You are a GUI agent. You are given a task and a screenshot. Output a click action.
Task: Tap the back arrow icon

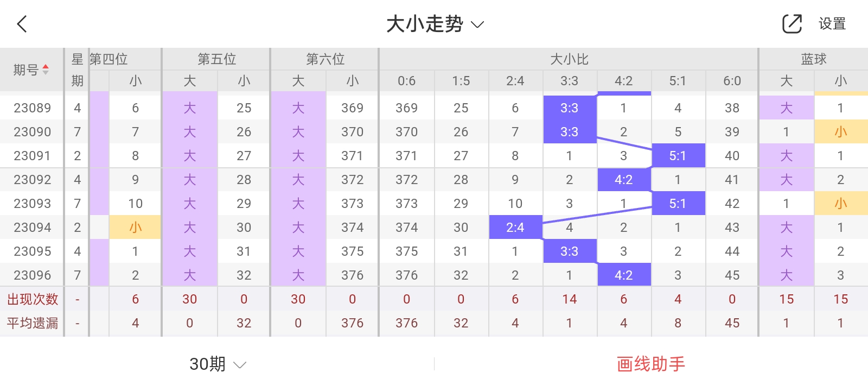[22, 24]
